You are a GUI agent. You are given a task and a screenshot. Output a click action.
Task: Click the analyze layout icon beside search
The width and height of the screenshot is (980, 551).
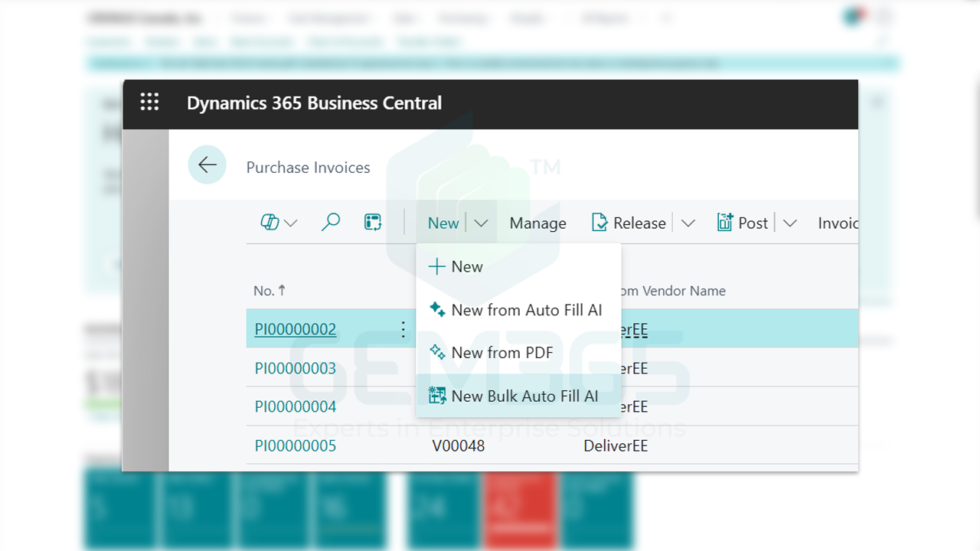pyautogui.click(x=373, y=223)
